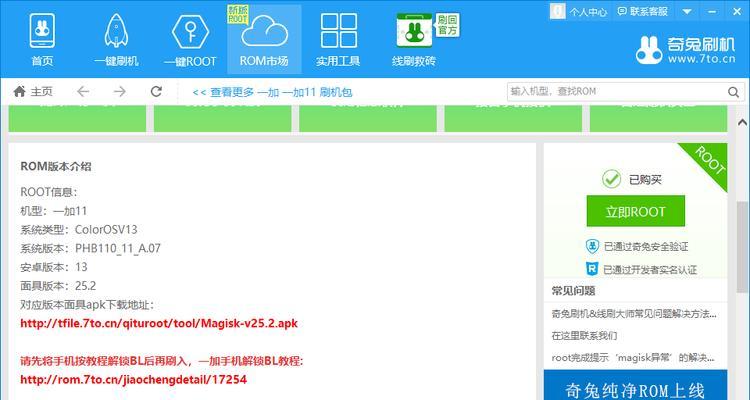750x400 pixels.
Task: Click the 常见问题 heading
Action: (573, 291)
